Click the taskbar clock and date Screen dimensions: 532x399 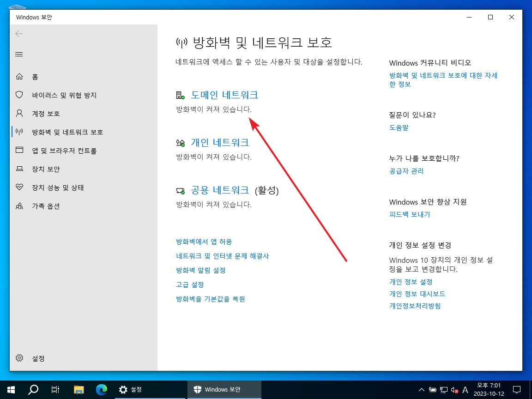click(489, 389)
